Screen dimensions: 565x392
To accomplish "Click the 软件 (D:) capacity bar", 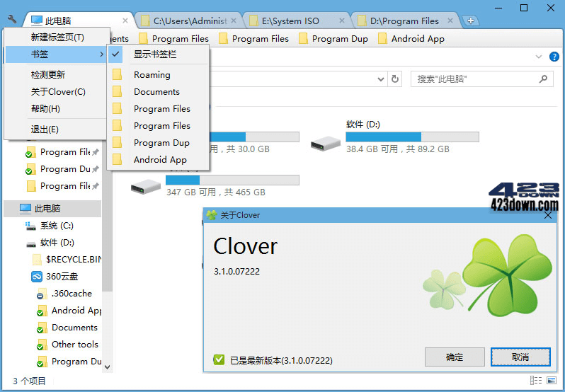I will click(x=412, y=137).
